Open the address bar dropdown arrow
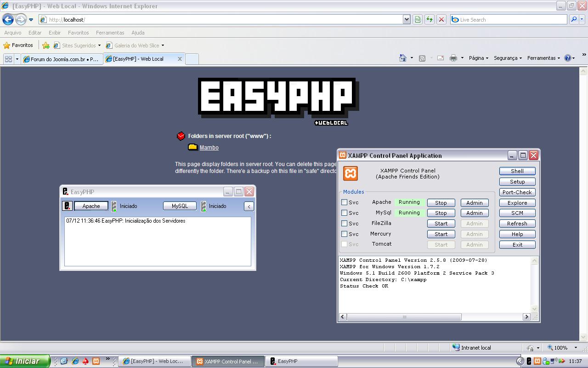The height and width of the screenshot is (368, 588). click(407, 19)
